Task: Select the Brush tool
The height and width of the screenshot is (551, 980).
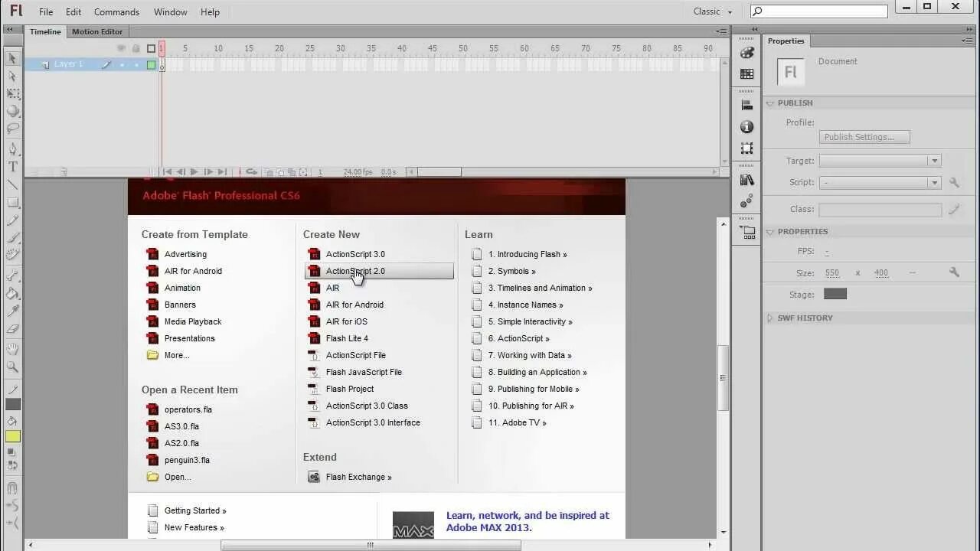Action: tap(12, 238)
